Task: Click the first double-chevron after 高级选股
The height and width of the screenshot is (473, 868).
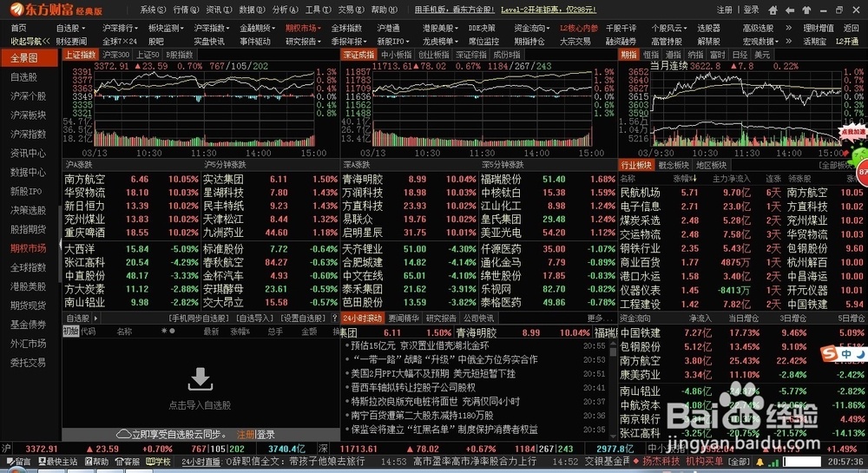Action: point(788,28)
